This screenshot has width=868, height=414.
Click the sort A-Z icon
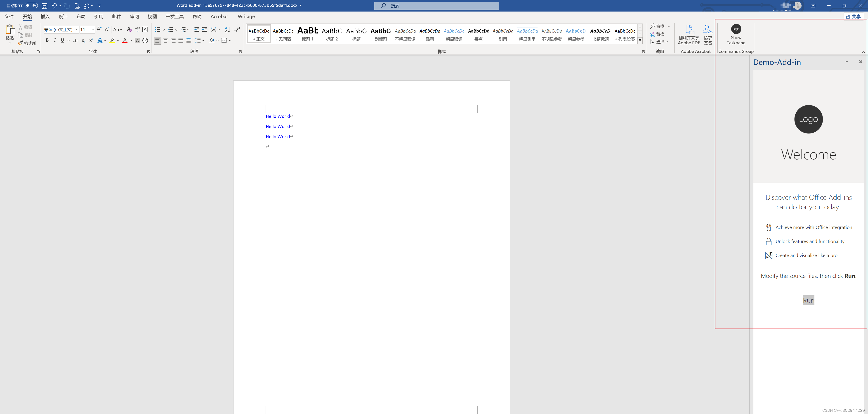point(227,30)
